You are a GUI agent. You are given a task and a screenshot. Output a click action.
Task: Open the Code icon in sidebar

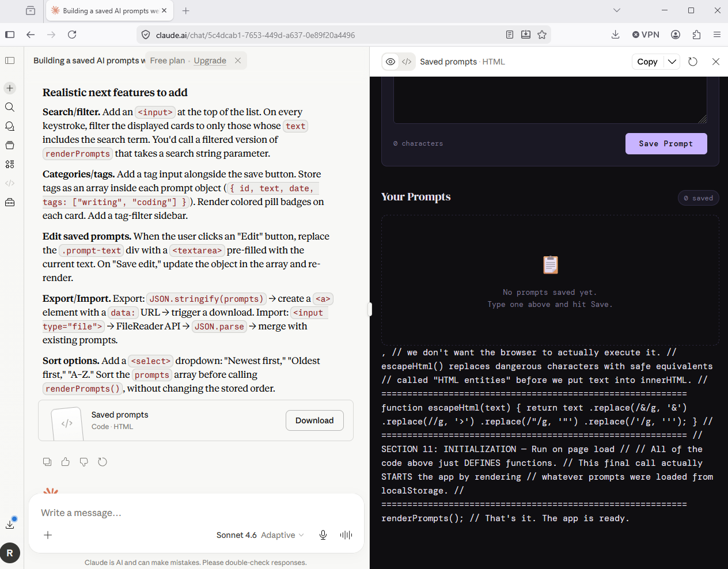click(10, 183)
